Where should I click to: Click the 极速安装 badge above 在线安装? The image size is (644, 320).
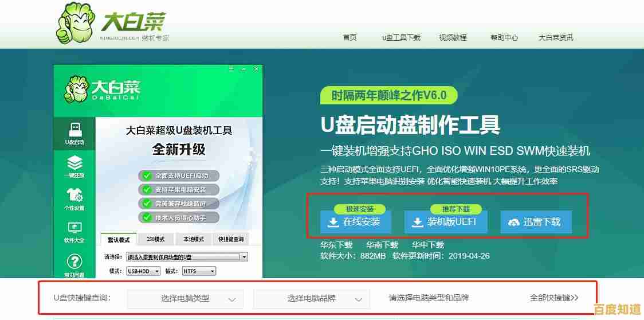point(360,209)
